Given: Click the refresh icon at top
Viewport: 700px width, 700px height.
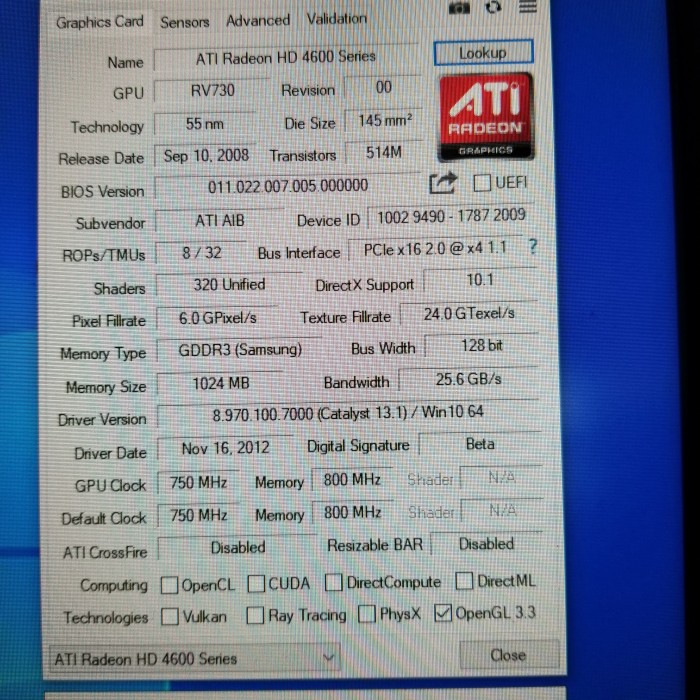Looking at the screenshot, I should coord(493,6).
